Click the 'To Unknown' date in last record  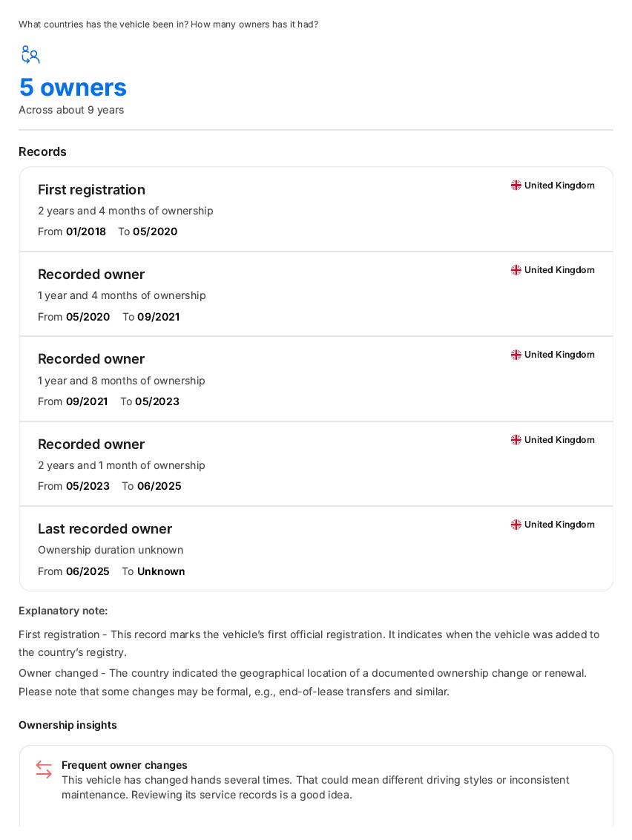point(154,571)
